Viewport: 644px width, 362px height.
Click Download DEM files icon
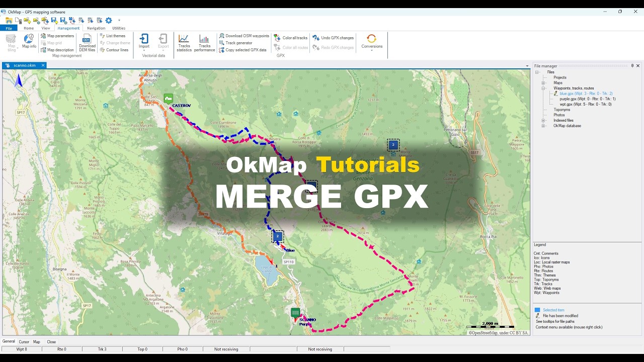click(87, 43)
